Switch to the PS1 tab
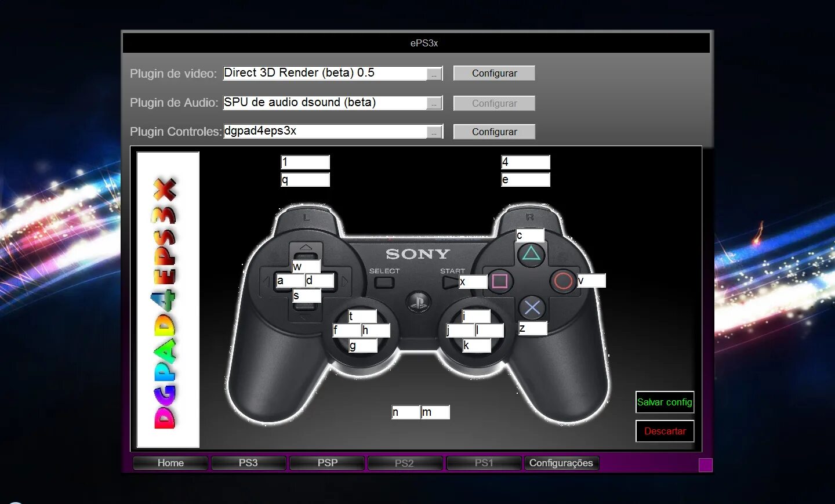Viewport: 835px width, 504px height. click(x=484, y=463)
